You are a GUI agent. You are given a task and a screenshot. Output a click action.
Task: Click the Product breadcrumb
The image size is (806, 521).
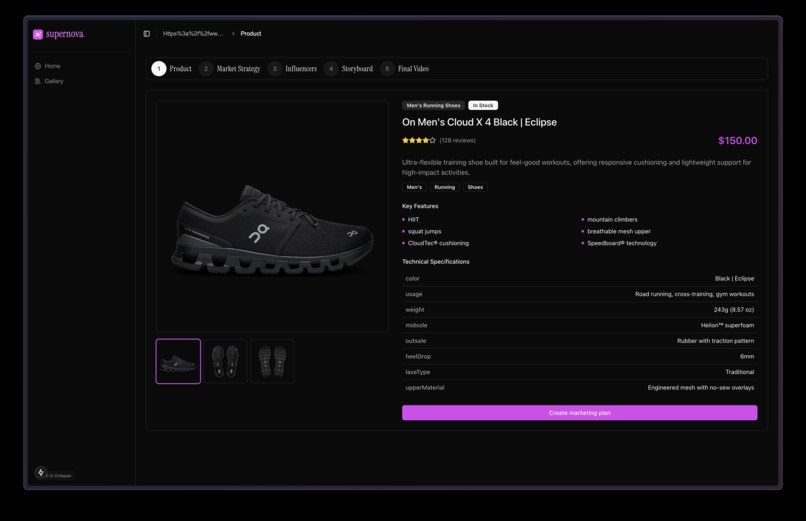251,33
